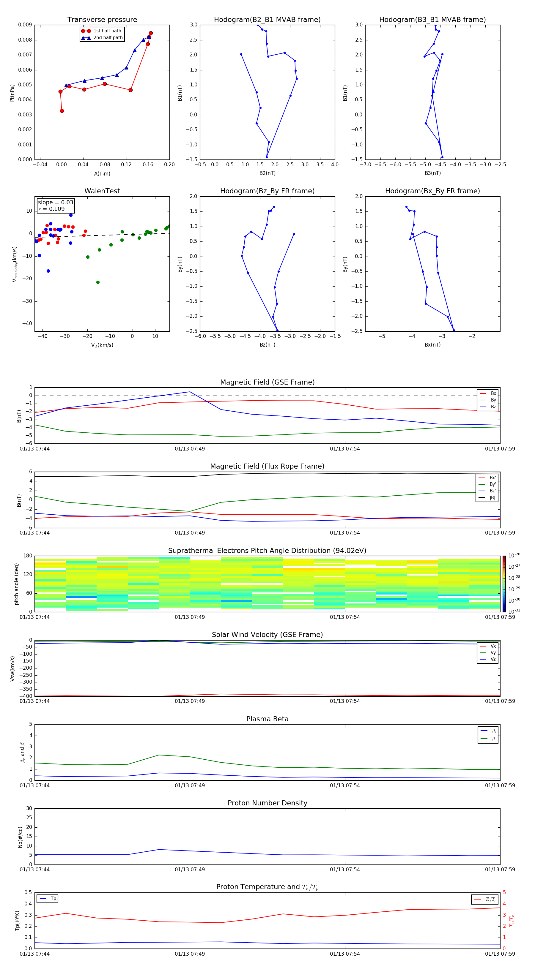Click the red 'Te/Tp' legend entry
Screen dimensions: 535x980
pyautogui.click(x=485, y=899)
